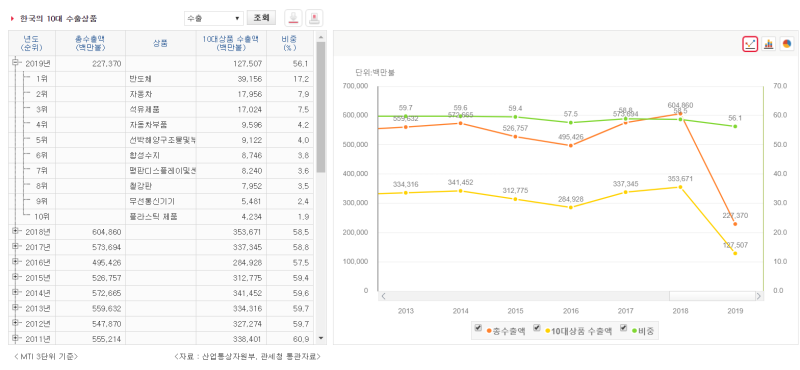Click the 2016 yellow data point 284,928
This screenshot has width=800, height=370.
(x=570, y=207)
